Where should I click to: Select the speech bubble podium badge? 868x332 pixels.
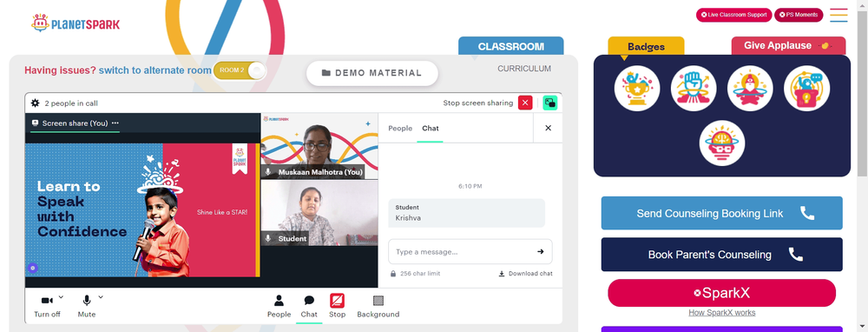pyautogui.click(x=806, y=89)
